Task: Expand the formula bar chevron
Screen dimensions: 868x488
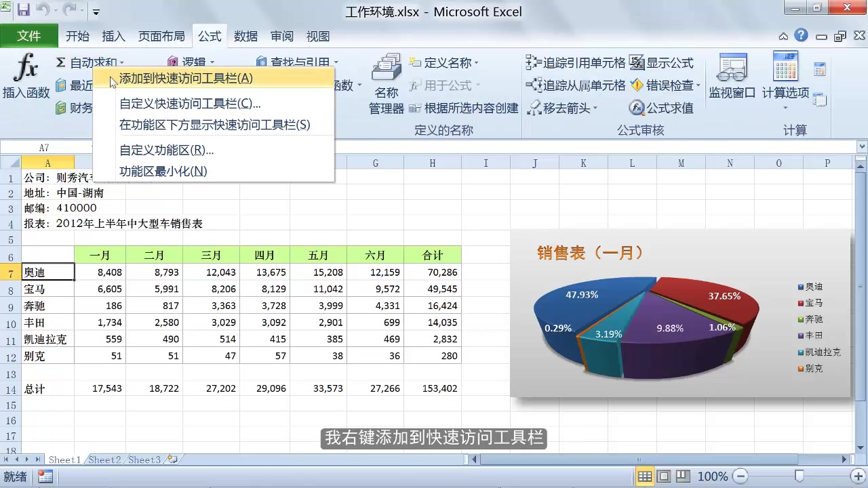Action: point(862,147)
